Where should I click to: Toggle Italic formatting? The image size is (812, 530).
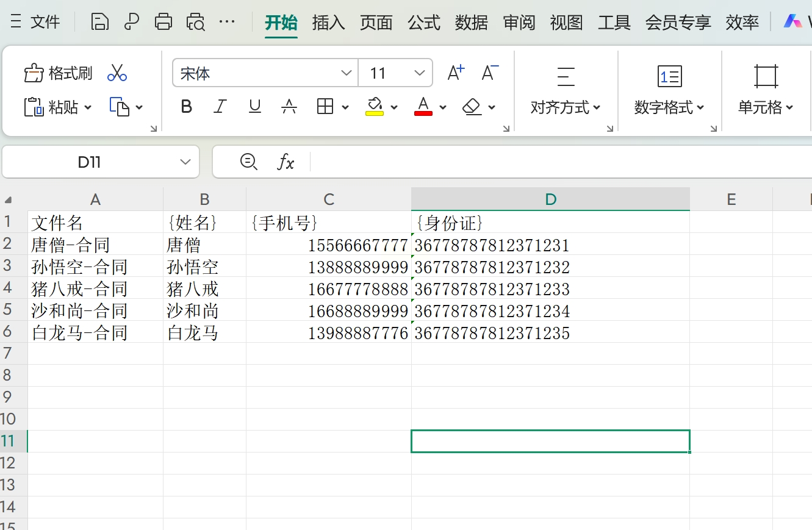[x=220, y=107]
